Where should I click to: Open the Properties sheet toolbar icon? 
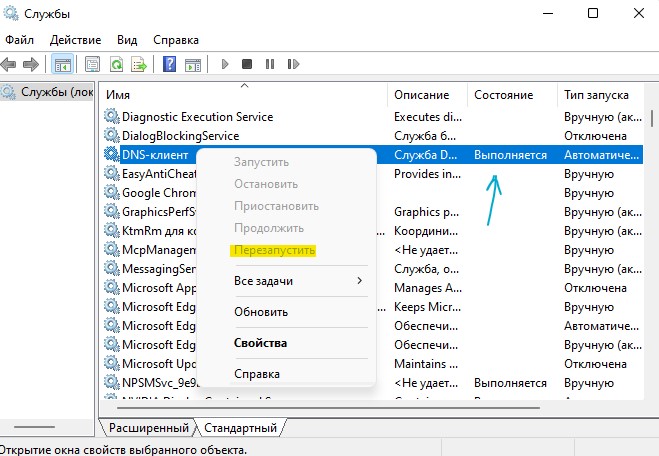[x=92, y=64]
